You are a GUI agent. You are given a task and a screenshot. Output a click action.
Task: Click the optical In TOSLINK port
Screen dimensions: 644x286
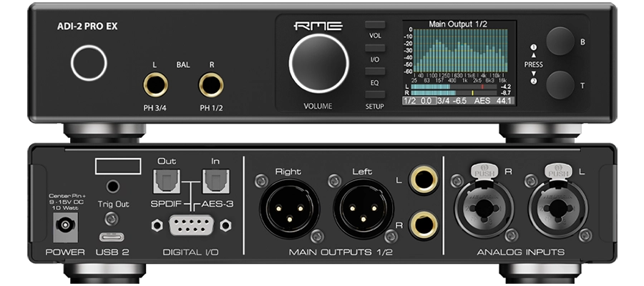click(x=215, y=181)
